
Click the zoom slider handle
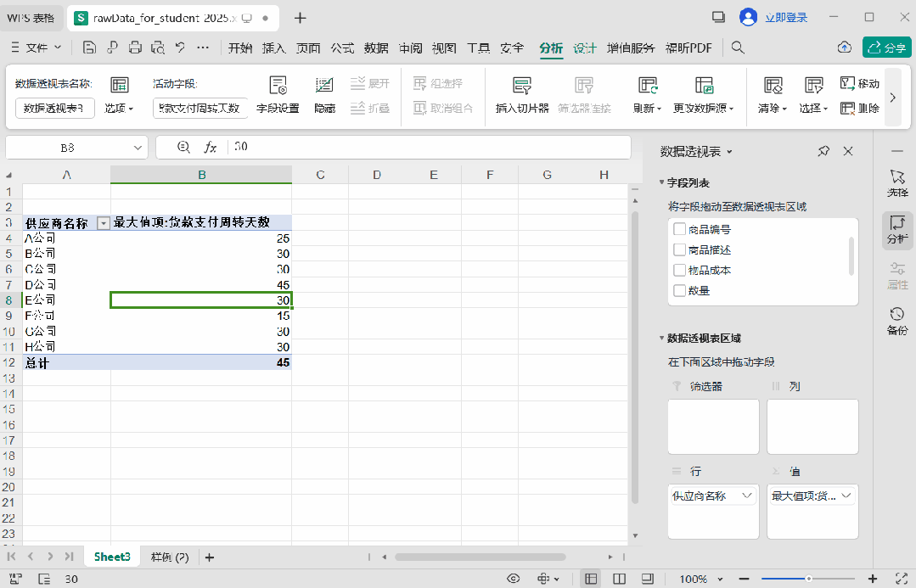808,579
